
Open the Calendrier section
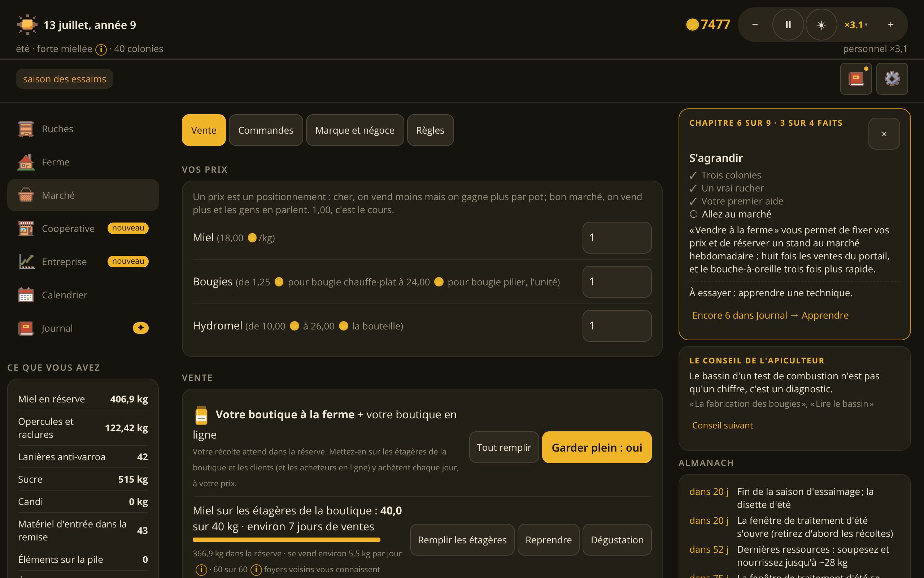[83, 295]
